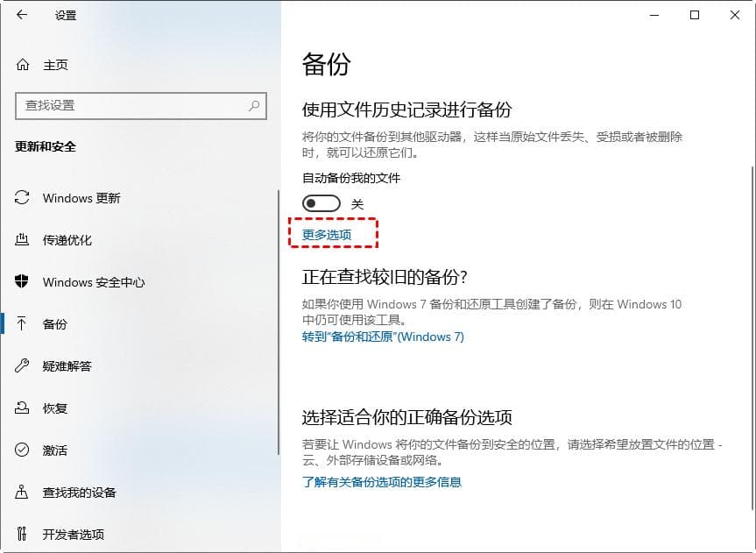
Task: Click the 备份 page heading
Action: tap(327, 64)
